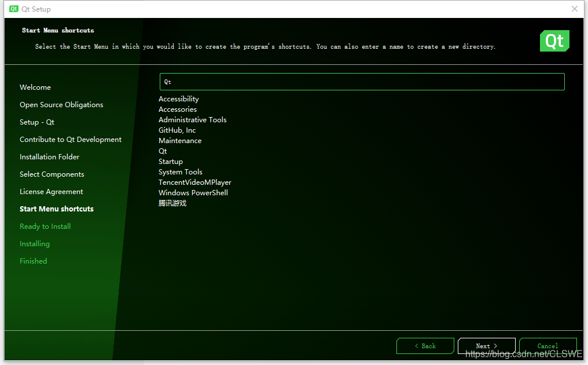Select the Maintenance folder
588x365 pixels.
(180, 141)
